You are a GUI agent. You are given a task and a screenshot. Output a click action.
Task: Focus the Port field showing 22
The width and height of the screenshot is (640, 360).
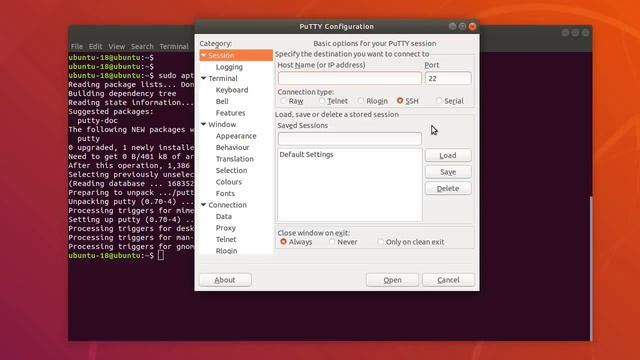click(x=448, y=78)
